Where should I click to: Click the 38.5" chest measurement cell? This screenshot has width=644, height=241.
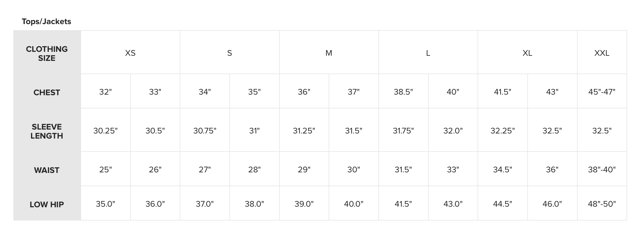tap(403, 92)
